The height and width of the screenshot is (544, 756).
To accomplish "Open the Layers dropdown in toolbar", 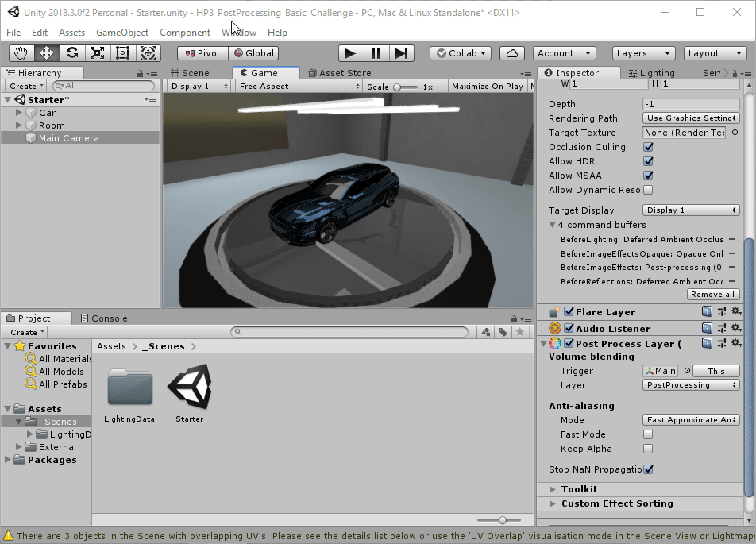I will point(643,53).
